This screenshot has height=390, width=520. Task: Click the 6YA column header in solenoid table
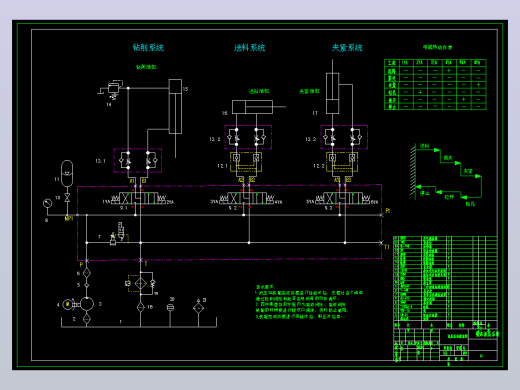click(477, 63)
